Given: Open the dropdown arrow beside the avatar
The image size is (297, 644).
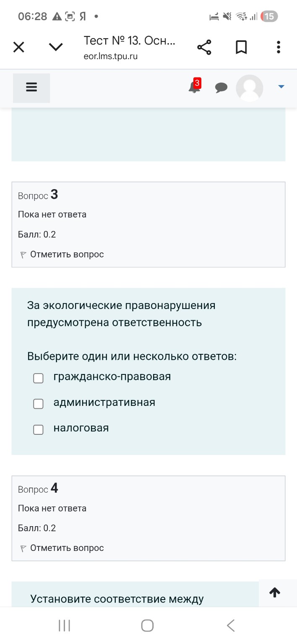Looking at the screenshot, I should click(280, 88).
